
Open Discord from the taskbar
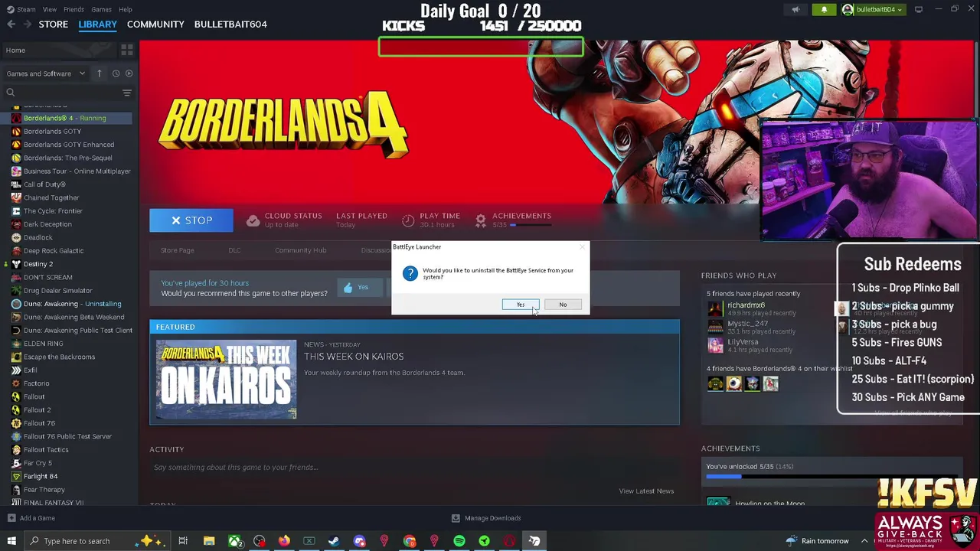click(x=359, y=541)
